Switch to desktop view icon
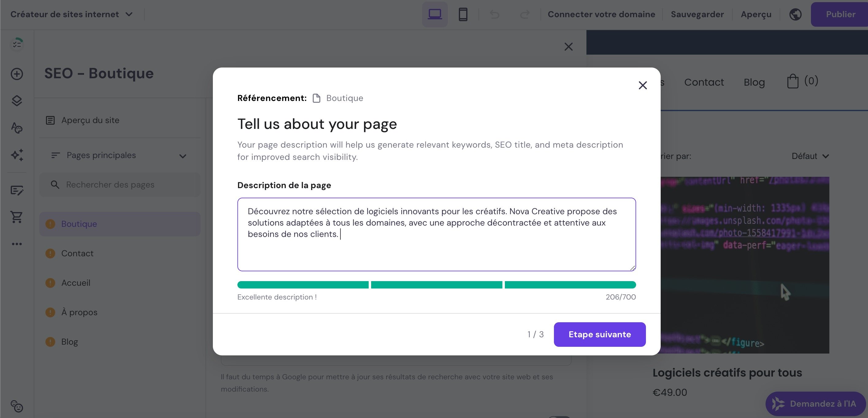 pos(435,14)
